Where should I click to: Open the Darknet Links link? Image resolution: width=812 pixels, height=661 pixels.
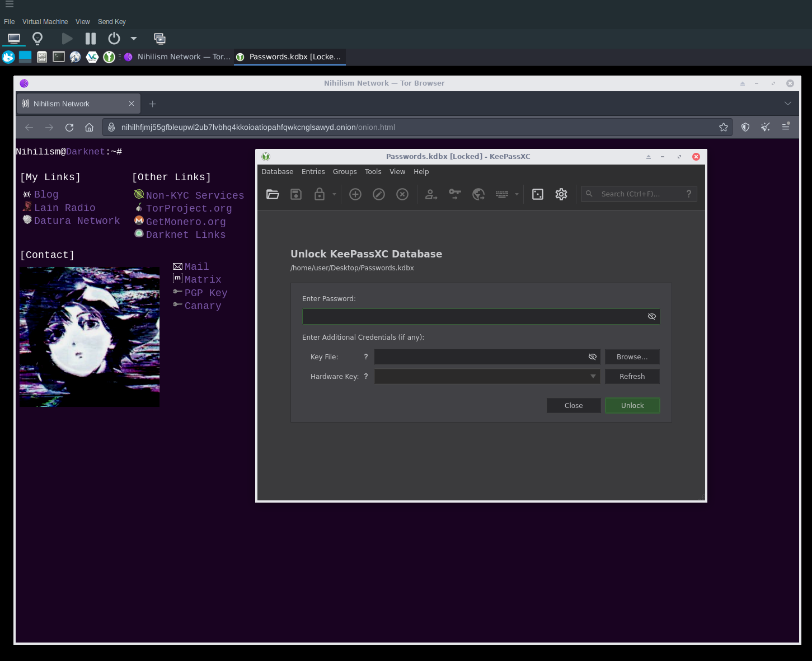tap(186, 235)
